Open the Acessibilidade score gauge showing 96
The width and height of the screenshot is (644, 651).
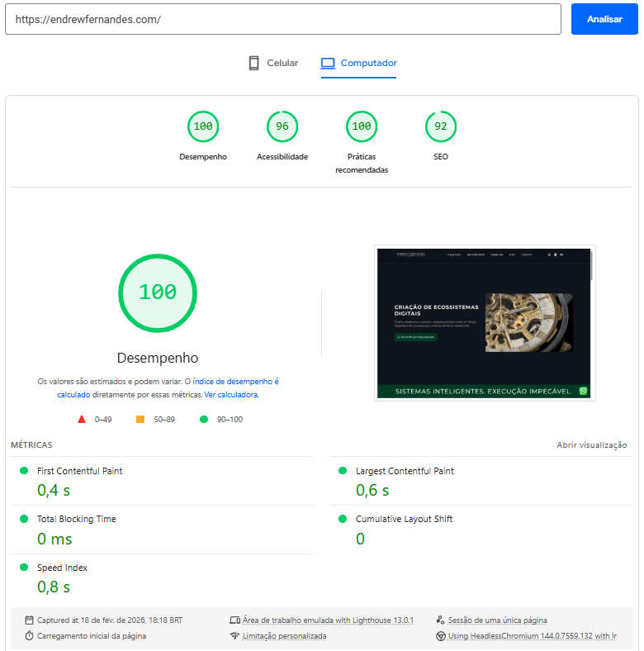282,126
